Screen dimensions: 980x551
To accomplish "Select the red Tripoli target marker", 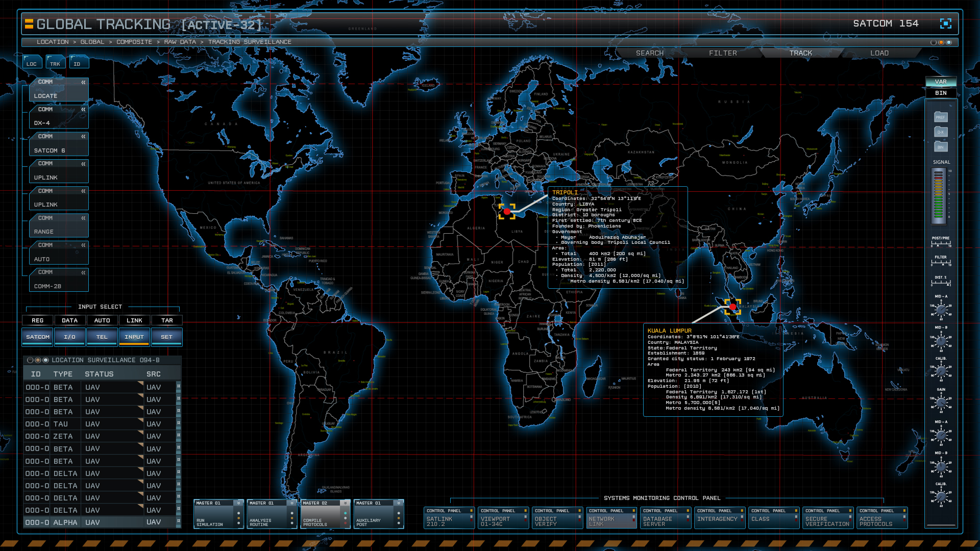I will click(x=507, y=211).
